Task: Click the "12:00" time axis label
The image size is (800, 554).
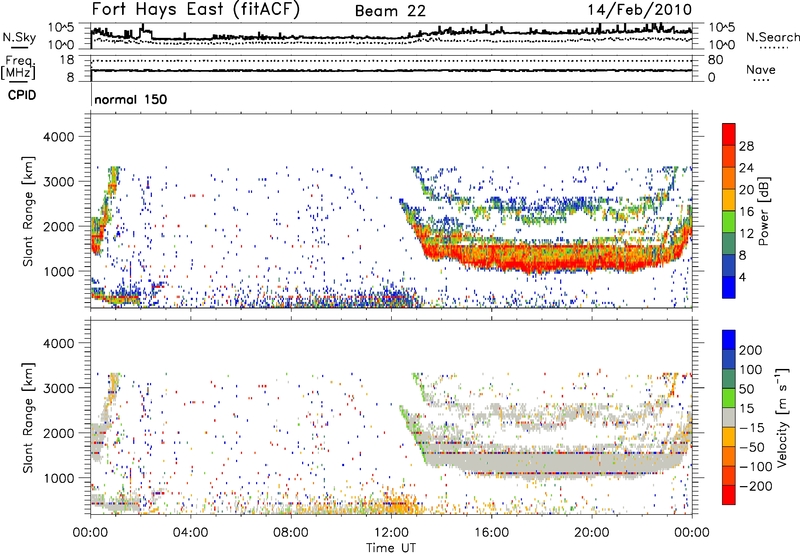Action: [x=391, y=533]
